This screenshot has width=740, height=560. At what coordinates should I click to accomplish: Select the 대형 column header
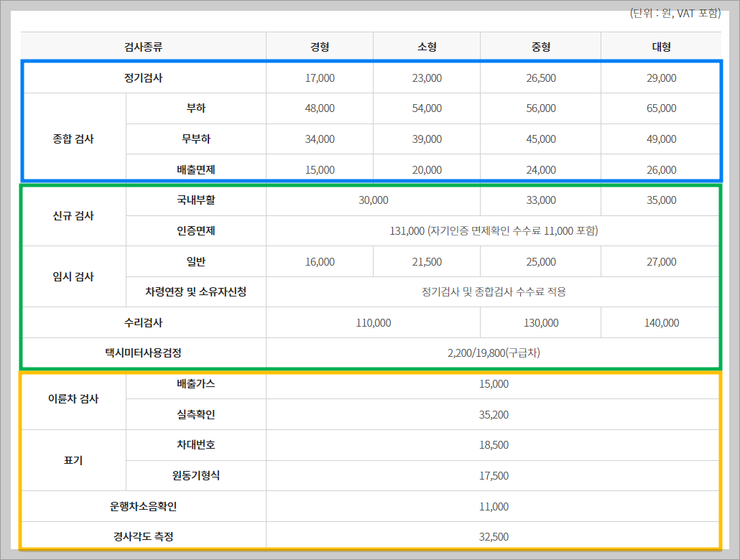tap(659, 46)
